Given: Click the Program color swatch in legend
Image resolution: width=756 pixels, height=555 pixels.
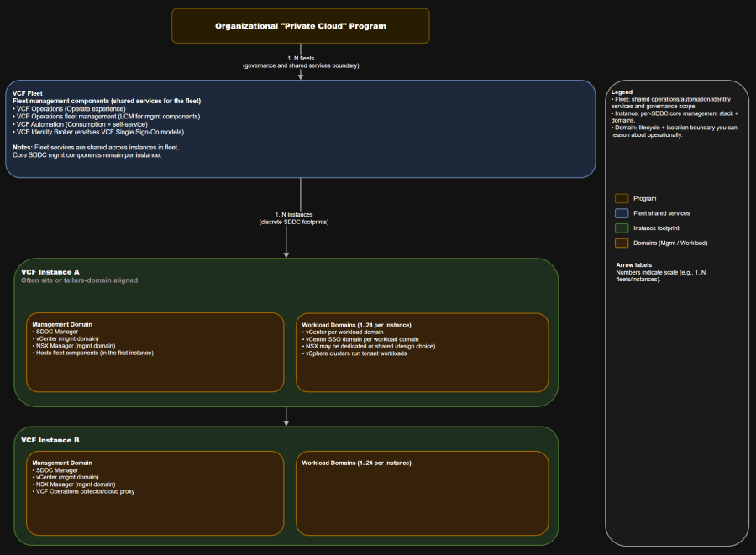Looking at the screenshot, I should 622,199.
